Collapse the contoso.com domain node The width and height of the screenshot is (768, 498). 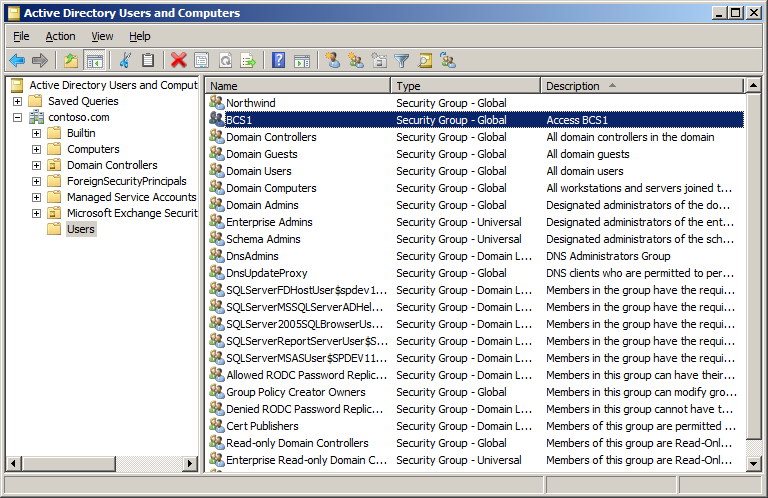(18, 117)
